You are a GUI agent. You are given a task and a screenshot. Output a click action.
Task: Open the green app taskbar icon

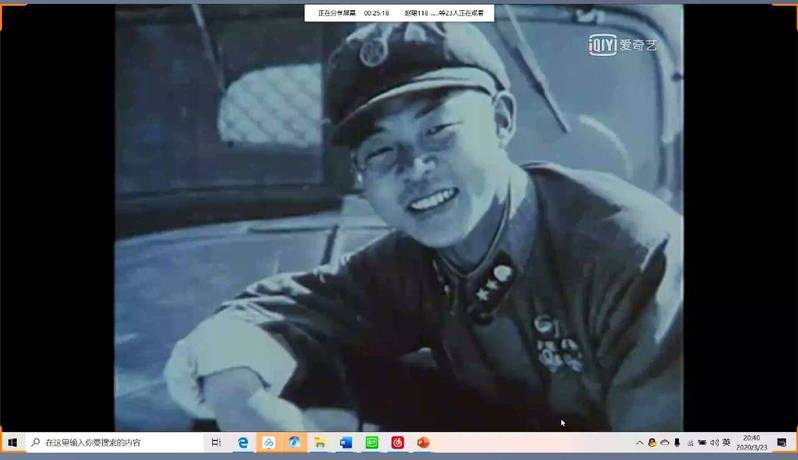click(372, 442)
